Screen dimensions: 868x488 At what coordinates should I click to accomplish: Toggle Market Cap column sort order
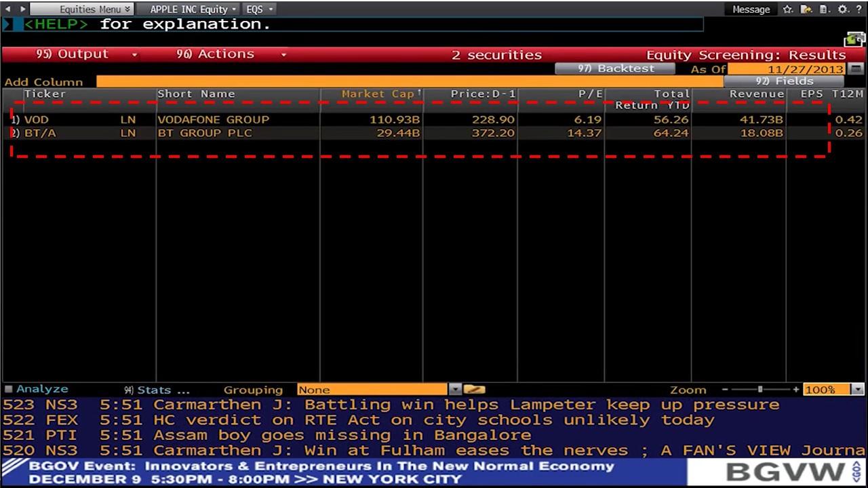pyautogui.click(x=380, y=94)
